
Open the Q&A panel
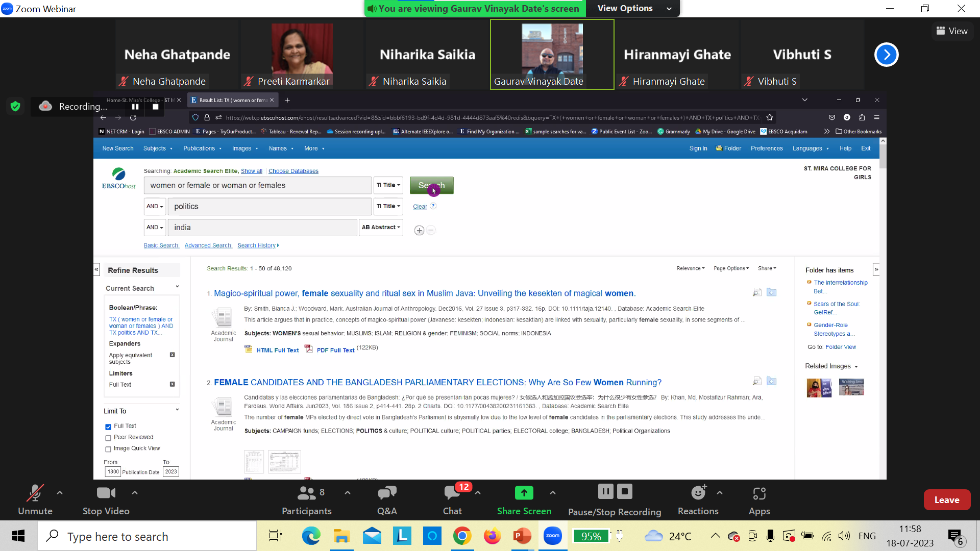pyautogui.click(x=387, y=500)
